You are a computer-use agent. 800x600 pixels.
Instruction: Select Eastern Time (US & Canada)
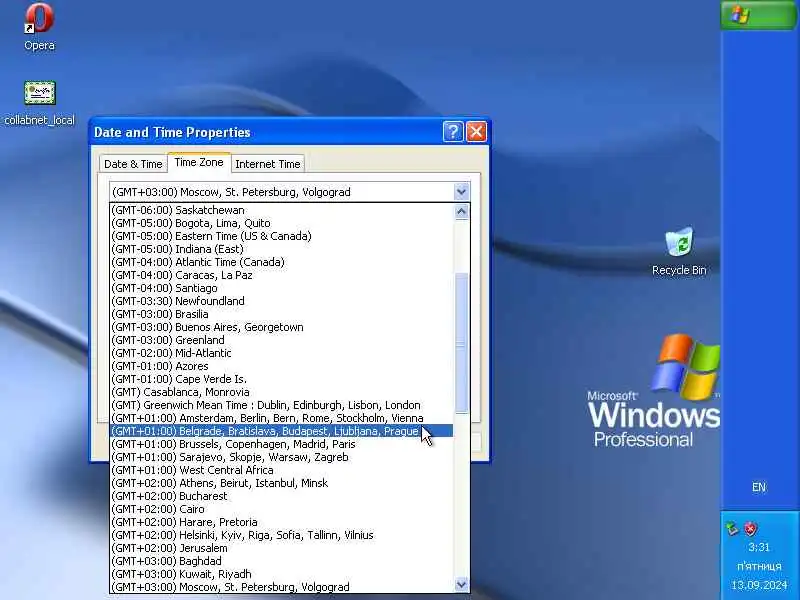(x=282, y=236)
